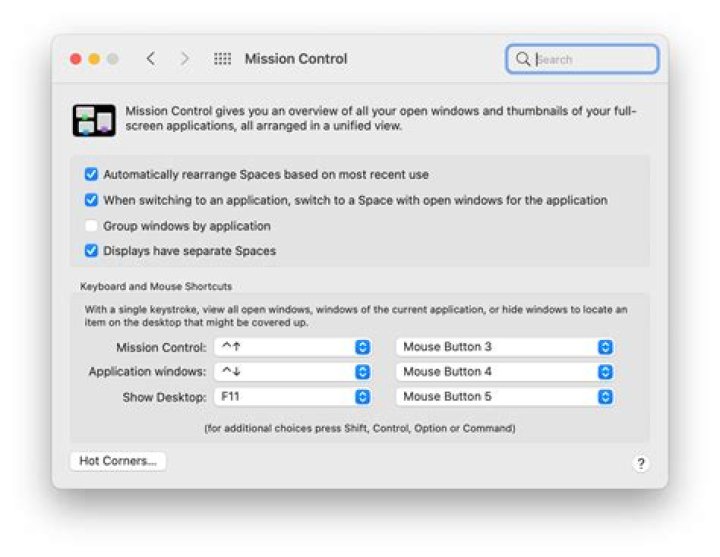The width and height of the screenshot is (720, 557).
Task: Click the Keyboard and Mouse Shortcuts heading
Action: [x=156, y=287]
